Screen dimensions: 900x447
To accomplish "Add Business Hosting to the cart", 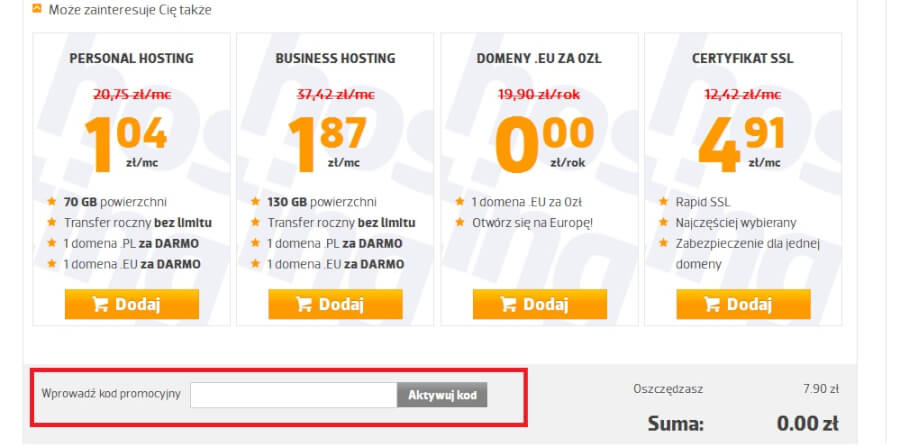I will (x=336, y=304).
